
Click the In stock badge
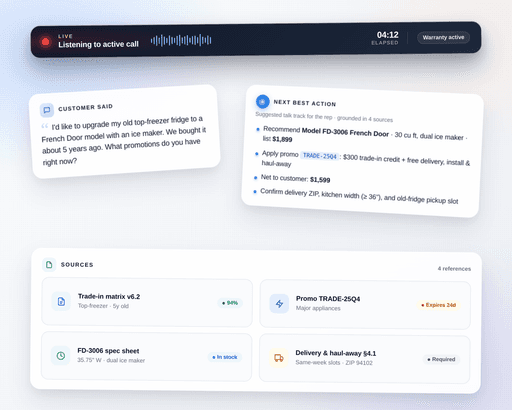tap(225, 357)
